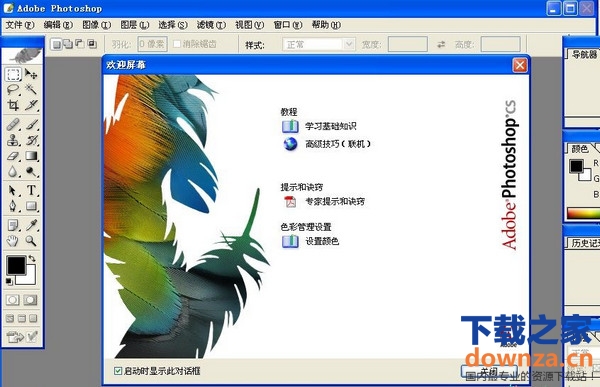Pick a color from the spectrum ramp
Image resolution: width=600 pixels, height=387 pixels.
point(584,213)
